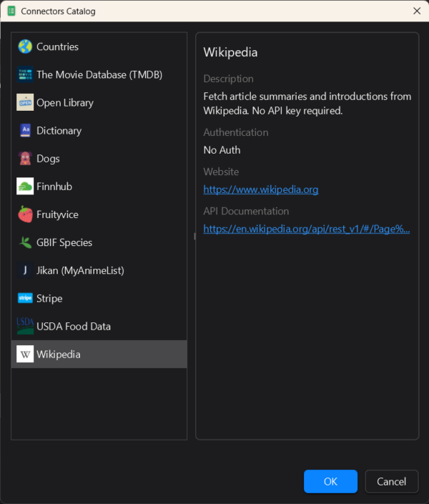The width and height of the screenshot is (429, 504).
Task: Click the Connectors Catalog title bar icon
Action: 11,11
